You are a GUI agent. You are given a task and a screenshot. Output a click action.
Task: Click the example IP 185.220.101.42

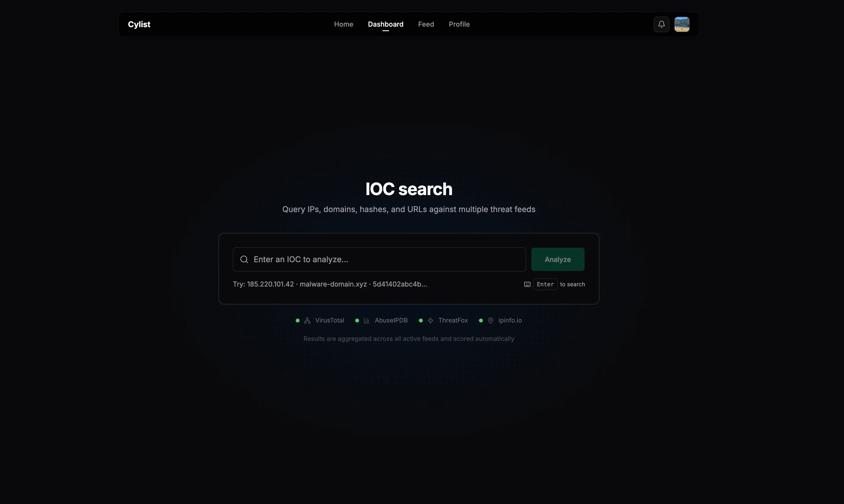pyautogui.click(x=270, y=284)
